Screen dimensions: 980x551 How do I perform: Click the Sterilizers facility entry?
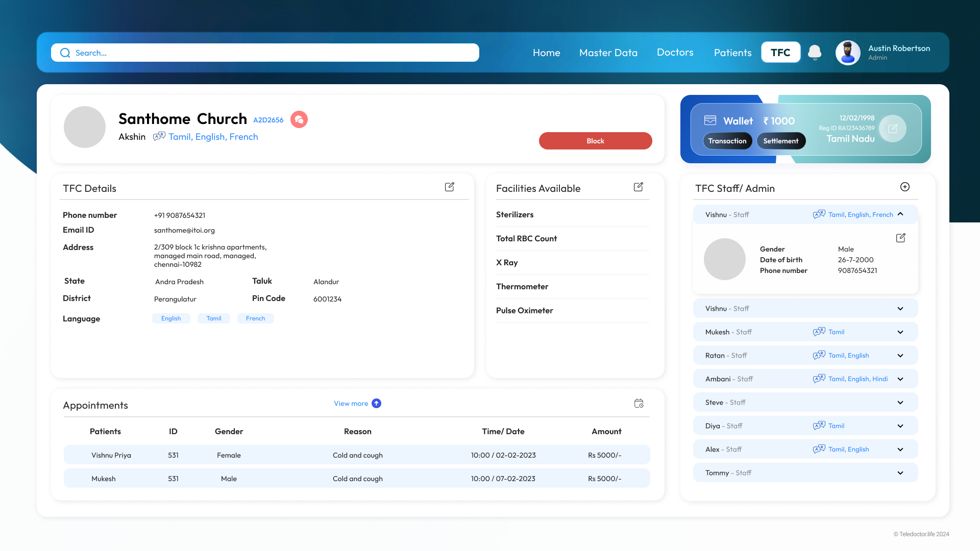click(514, 215)
